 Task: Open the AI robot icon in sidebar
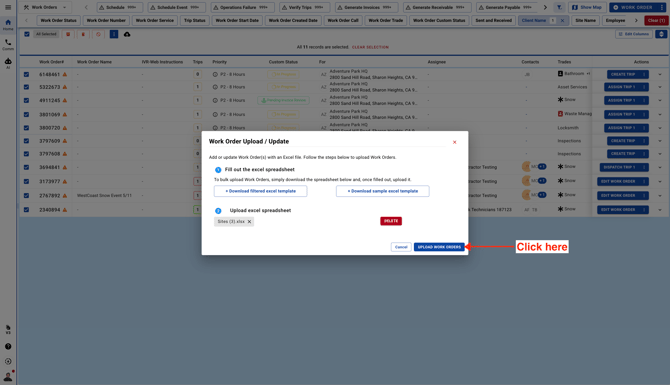click(8, 63)
